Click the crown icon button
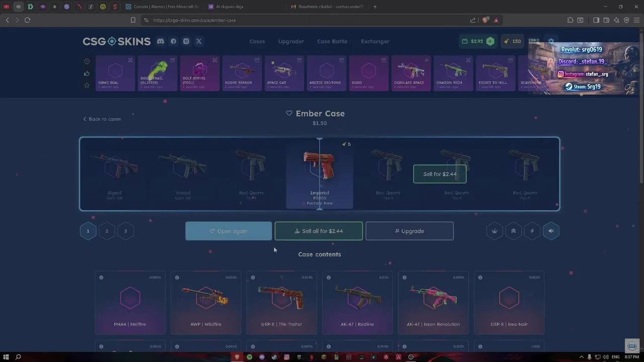This screenshot has height=362, width=644. pyautogui.click(x=495, y=231)
